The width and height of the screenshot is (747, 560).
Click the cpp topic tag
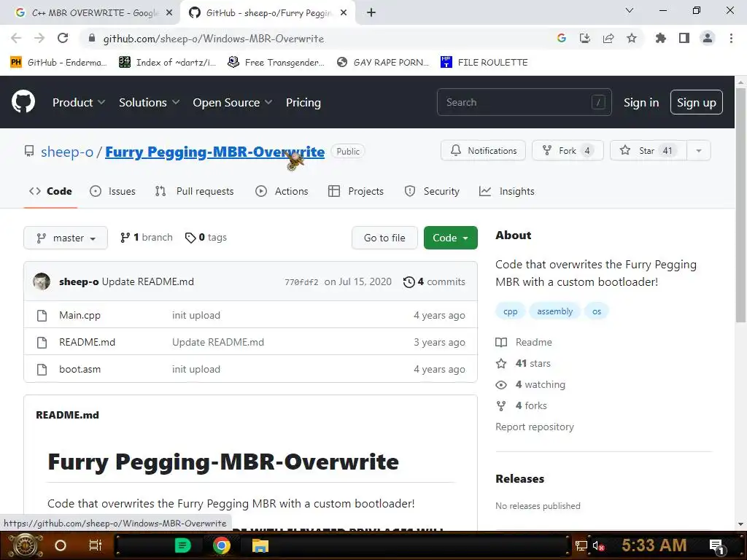510,311
